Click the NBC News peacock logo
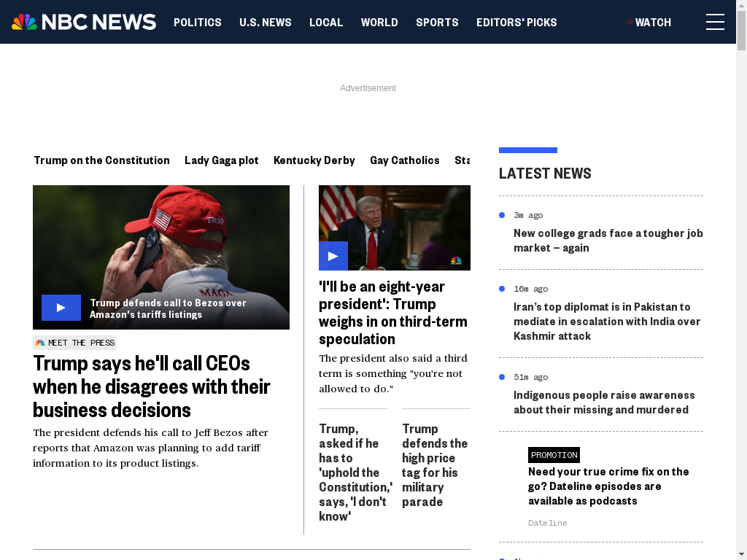747x560 pixels. [84, 22]
